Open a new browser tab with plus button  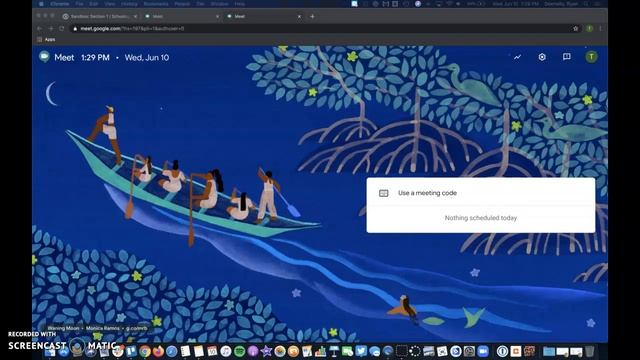312,16
